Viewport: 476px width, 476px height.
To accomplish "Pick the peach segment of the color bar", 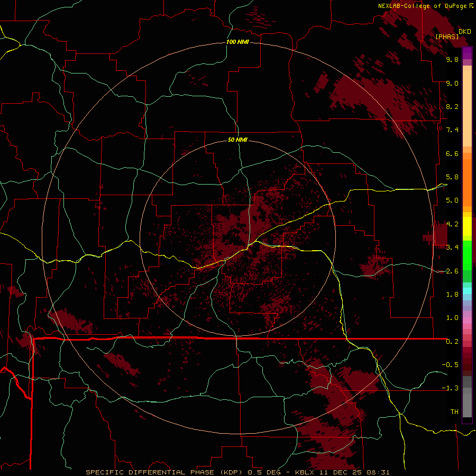I will click(467, 108).
